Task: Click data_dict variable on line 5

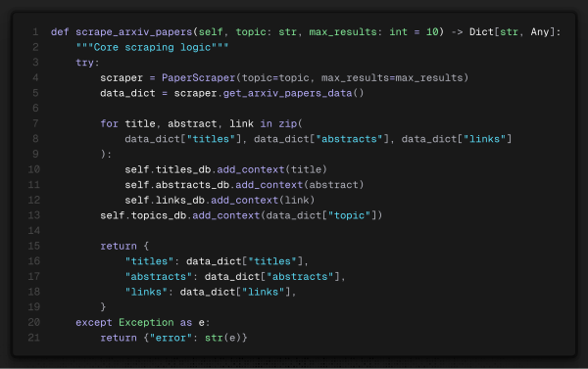Action: pos(127,93)
